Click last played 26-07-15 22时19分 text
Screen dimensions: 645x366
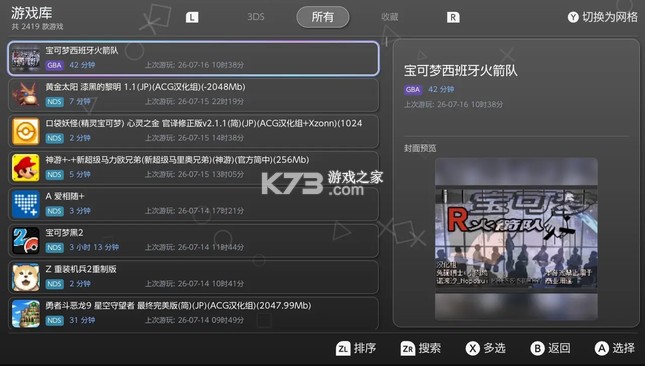[x=195, y=102]
